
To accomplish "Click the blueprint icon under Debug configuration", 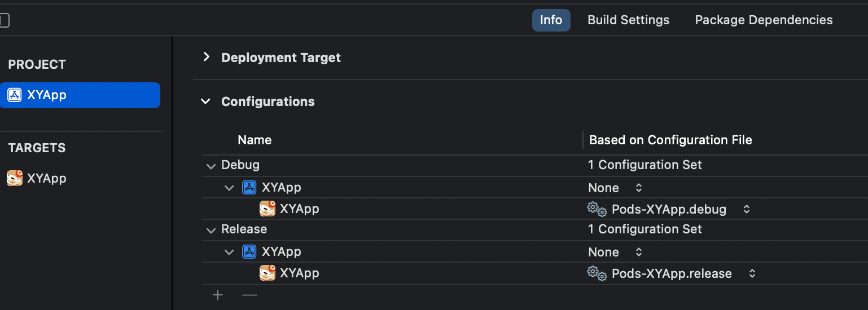I will (x=249, y=187).
